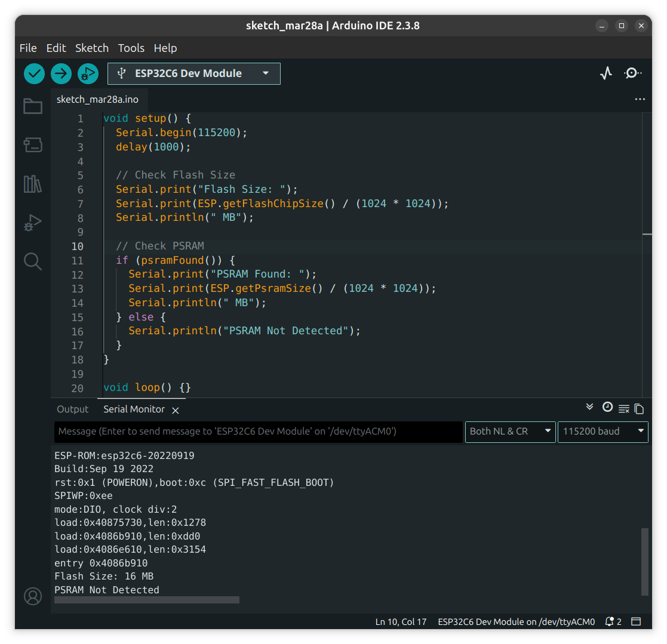667x644 pixels.
Task: Click the Serial Monitor message input field
Action: 258,431
